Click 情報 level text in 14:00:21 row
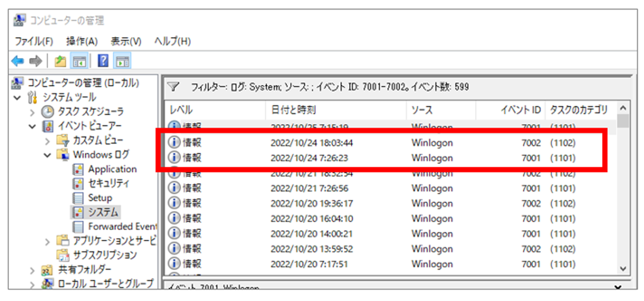This screenshot has height=301, width=644. 192,234
